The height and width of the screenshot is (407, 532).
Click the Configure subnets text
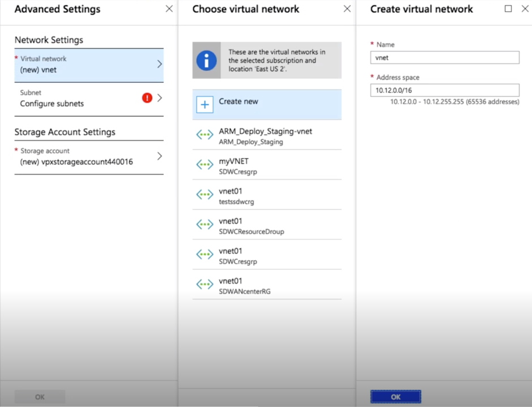click(x=52, y=104)
